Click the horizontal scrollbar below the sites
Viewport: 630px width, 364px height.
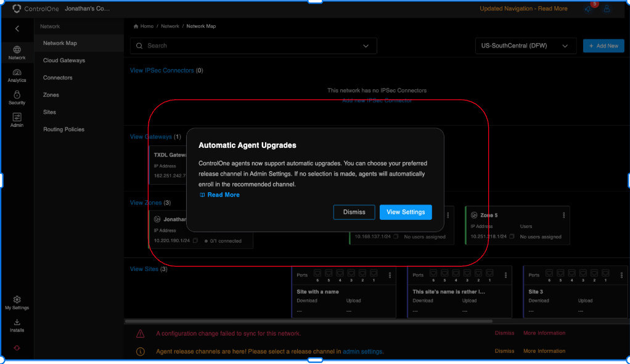pos(308,321)
